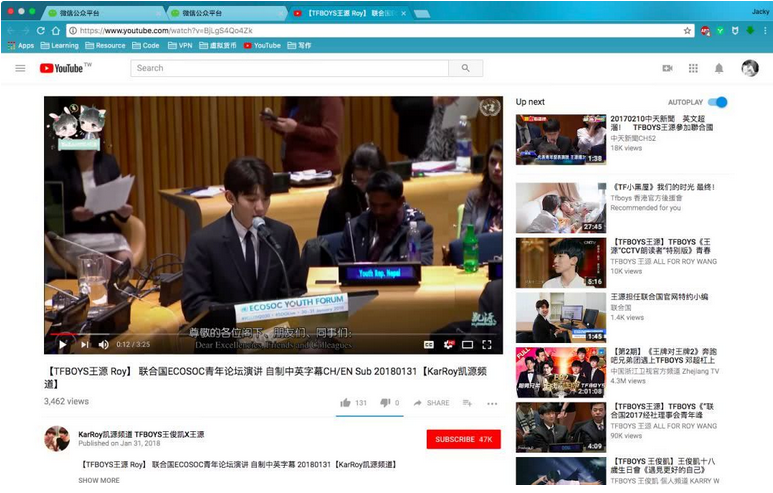The height and width of the screenshot is (493, 773).
Task: Open the Apps bookmarks shortcut
Action: pos(21,45)
